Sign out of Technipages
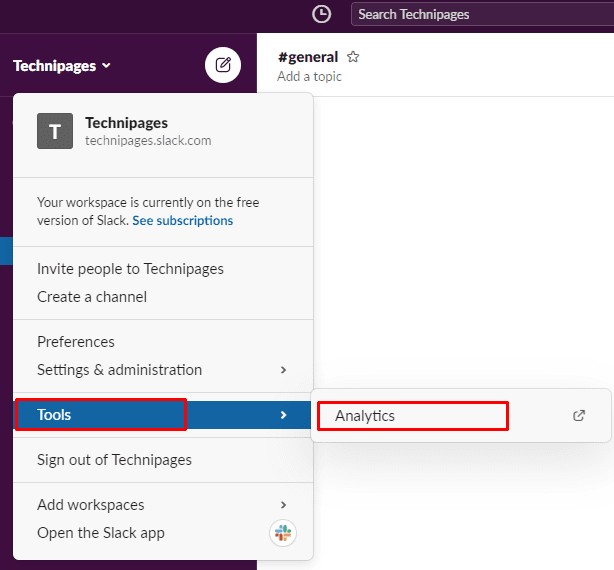 (x=114, y=460)
